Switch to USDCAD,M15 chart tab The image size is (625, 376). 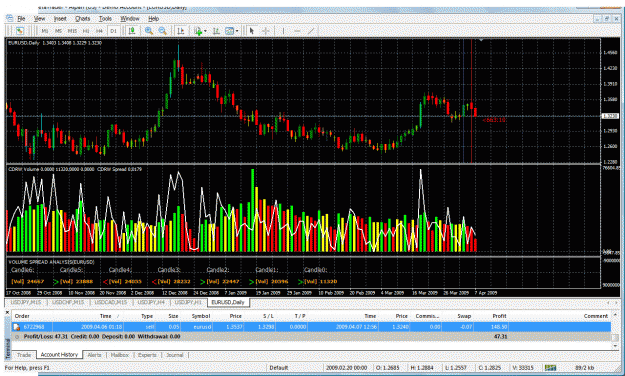click(111, 302)
